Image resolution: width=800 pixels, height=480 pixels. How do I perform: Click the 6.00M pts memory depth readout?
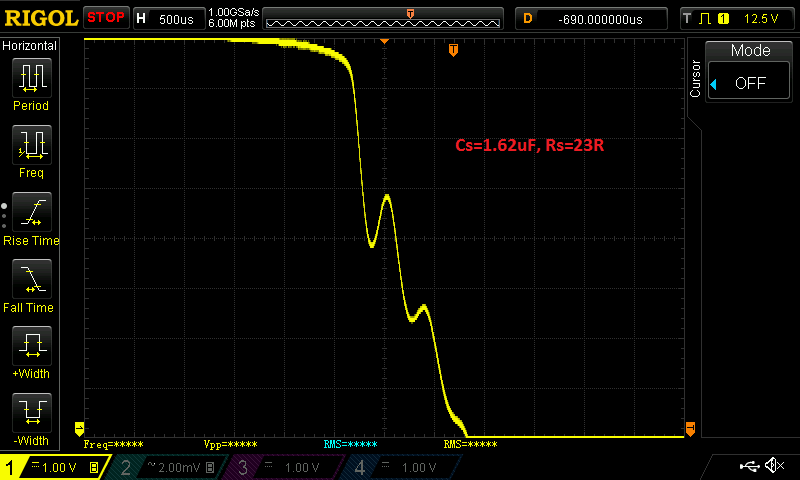[x=232, y=23]
